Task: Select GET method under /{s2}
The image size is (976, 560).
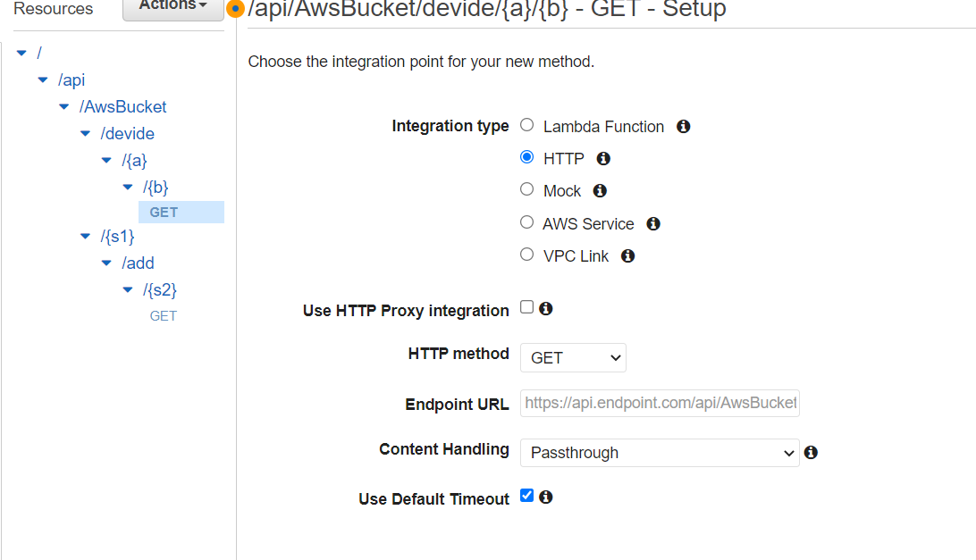Action: pyautogui.click(x=164, y=316)
